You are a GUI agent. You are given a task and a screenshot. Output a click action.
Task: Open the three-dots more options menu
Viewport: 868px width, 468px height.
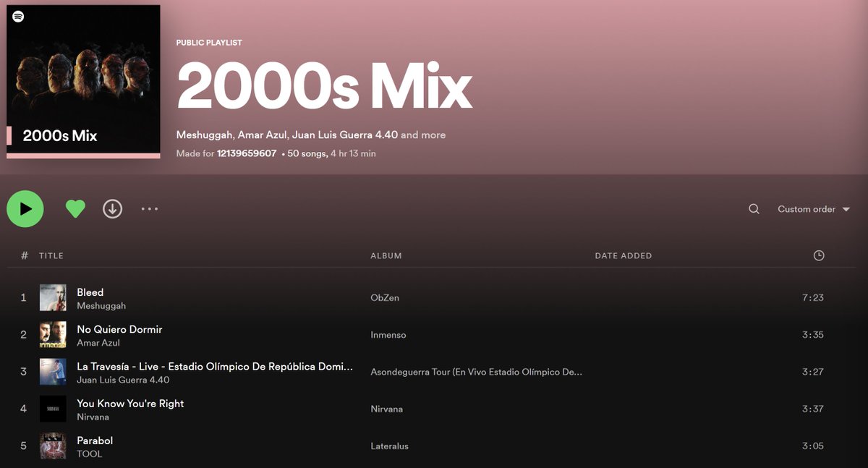click(150, 209)
